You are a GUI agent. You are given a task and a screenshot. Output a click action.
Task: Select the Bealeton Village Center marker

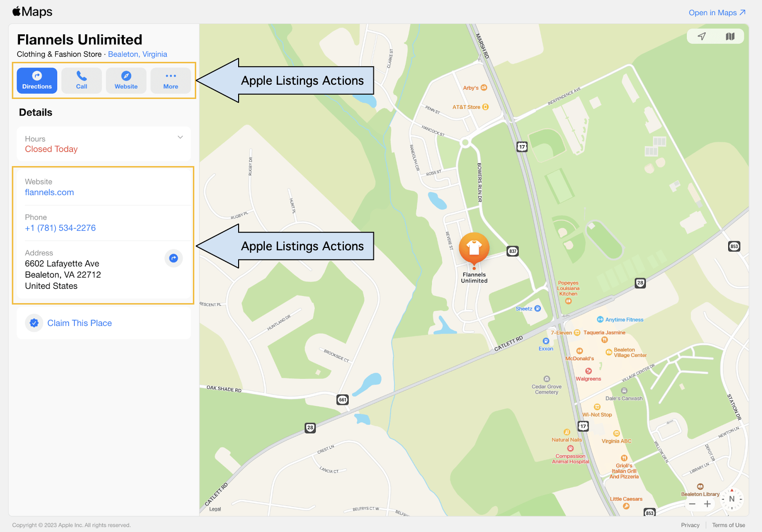[x=609, y=353]
